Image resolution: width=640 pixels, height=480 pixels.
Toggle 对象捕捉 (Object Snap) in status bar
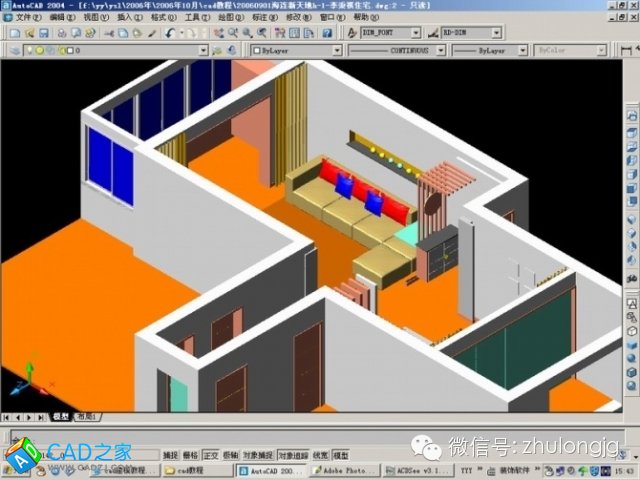[258, 454]
